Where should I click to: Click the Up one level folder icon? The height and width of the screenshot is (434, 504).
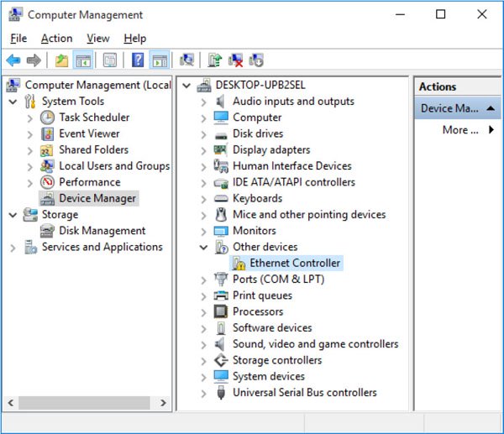(x=61, y=60)
